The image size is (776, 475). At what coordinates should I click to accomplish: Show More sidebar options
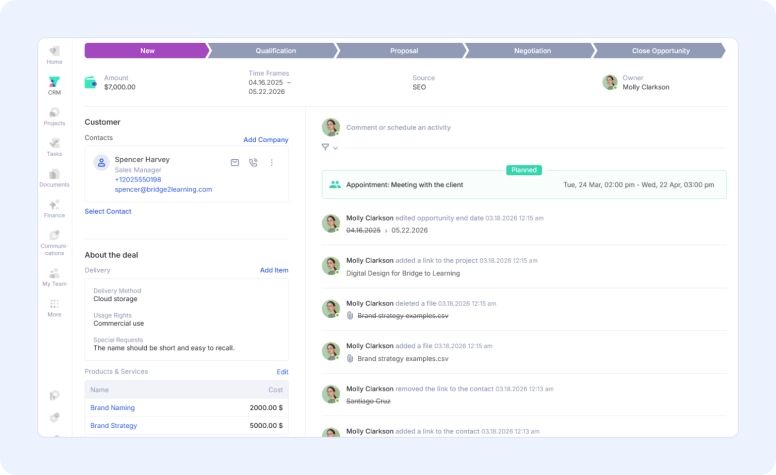(x=54, y=308)
